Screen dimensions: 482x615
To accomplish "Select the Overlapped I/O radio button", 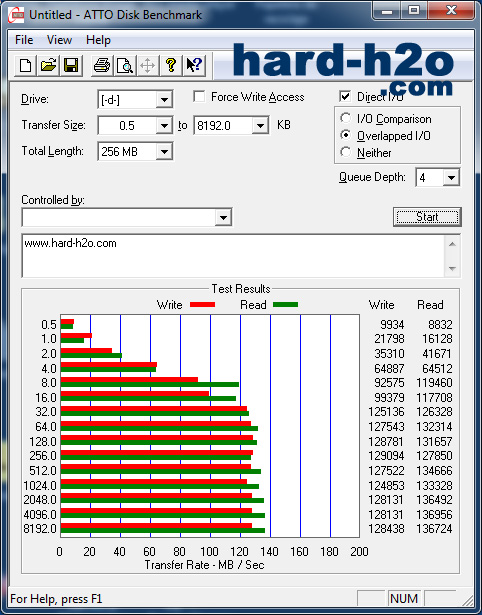I will 346,135.
